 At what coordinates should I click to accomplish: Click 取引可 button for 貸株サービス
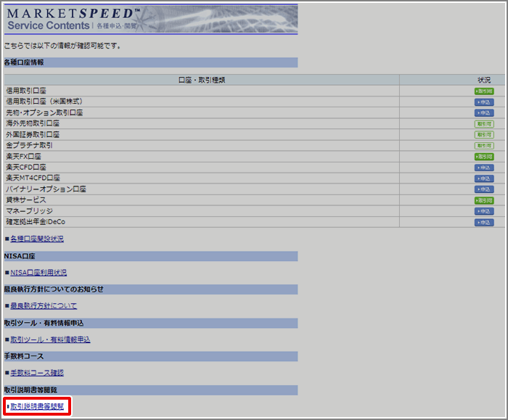(x=484, y=200)
